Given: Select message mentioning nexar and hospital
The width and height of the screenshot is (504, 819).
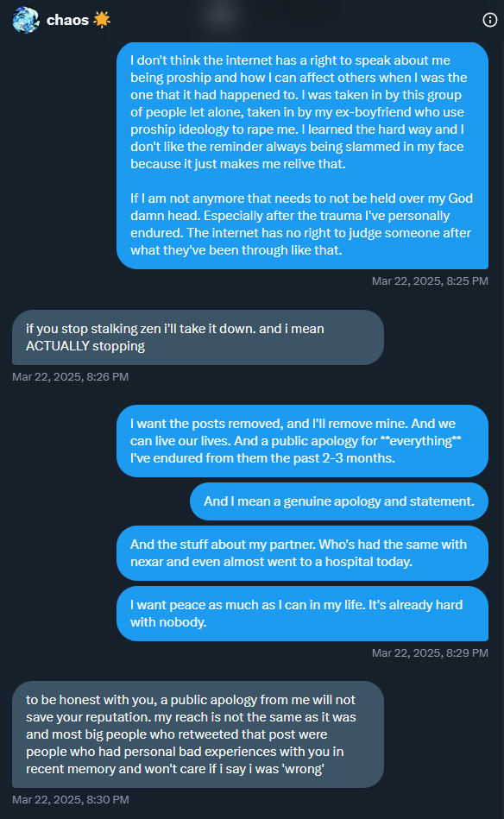Looking at the screenshot, I should (302, 553).
